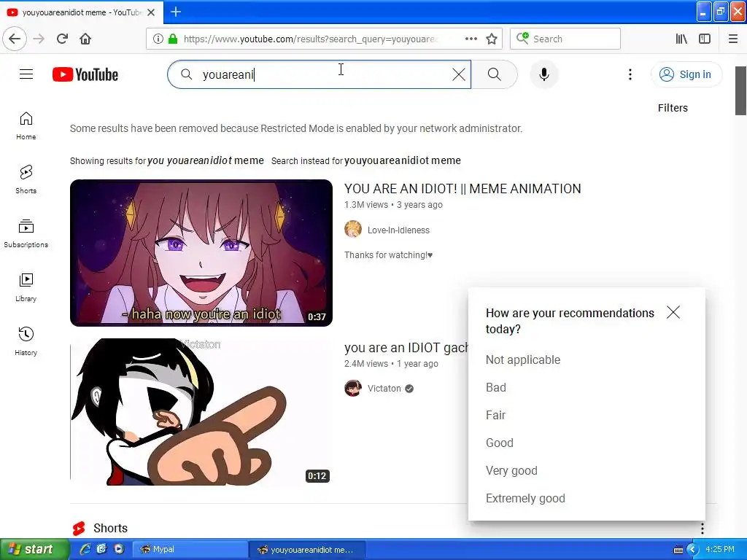Open Subscriptions in YouTube sidebar
The height and width of the screenshot is (560, 747).
(26, 233)
